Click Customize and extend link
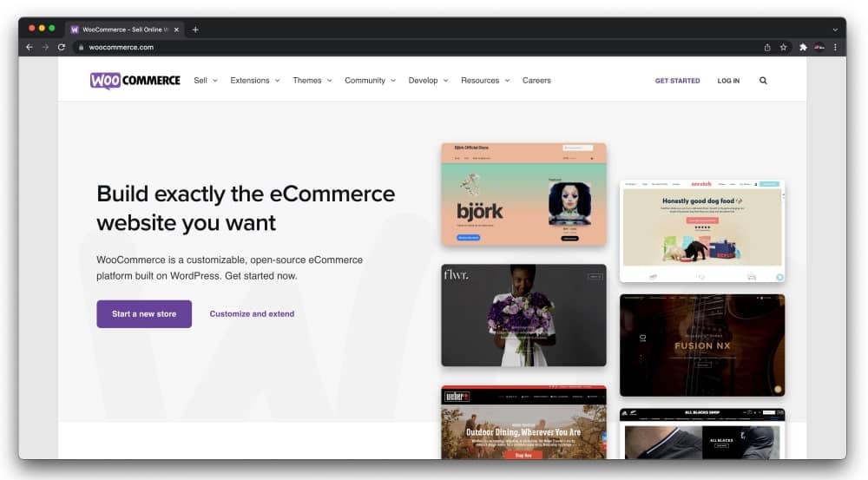 click(x=252, y=314)
